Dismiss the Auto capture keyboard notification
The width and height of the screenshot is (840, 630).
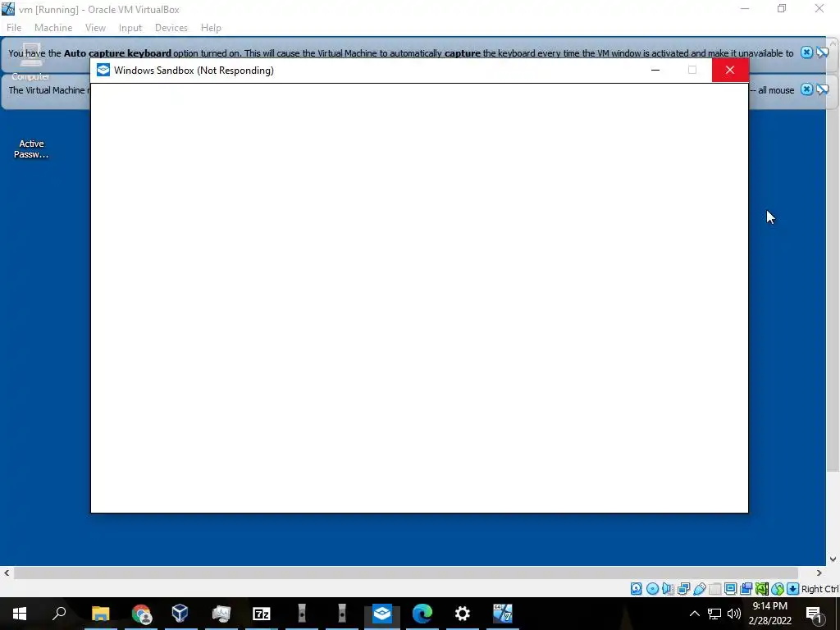806,52
